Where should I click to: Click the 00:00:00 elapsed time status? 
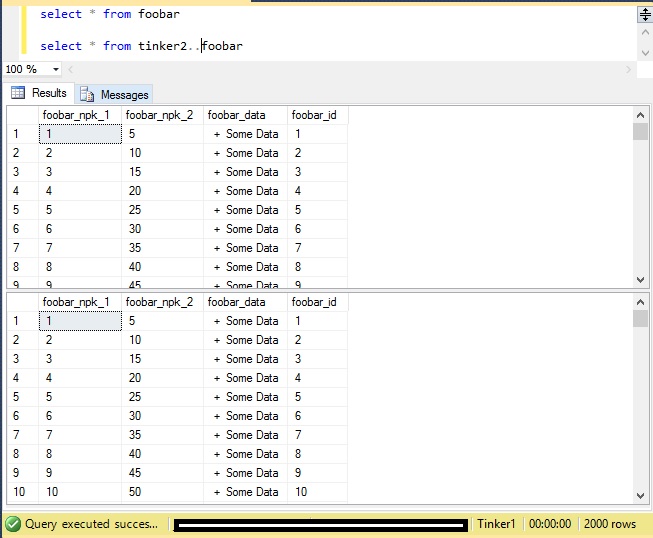pos(550,524)
